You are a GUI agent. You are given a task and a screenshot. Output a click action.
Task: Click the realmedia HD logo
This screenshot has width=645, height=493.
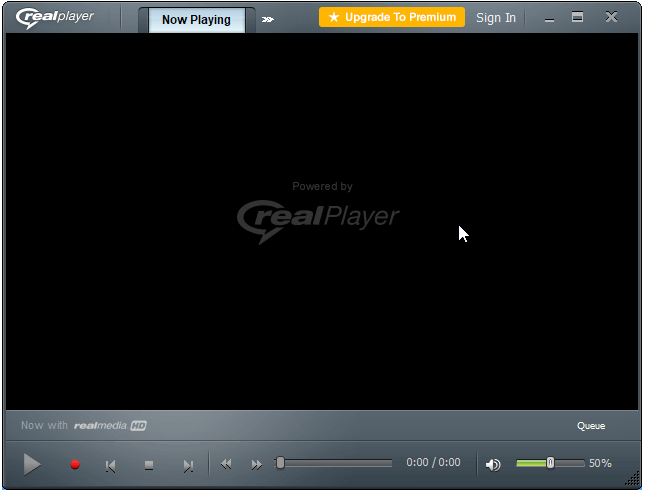click(x=110, y=426)
